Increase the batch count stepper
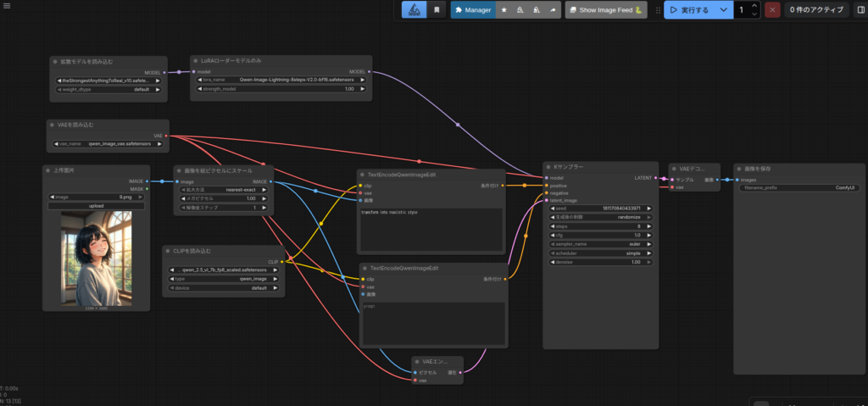This screenshot has height=406, width=868. click(x=753, y=6)
